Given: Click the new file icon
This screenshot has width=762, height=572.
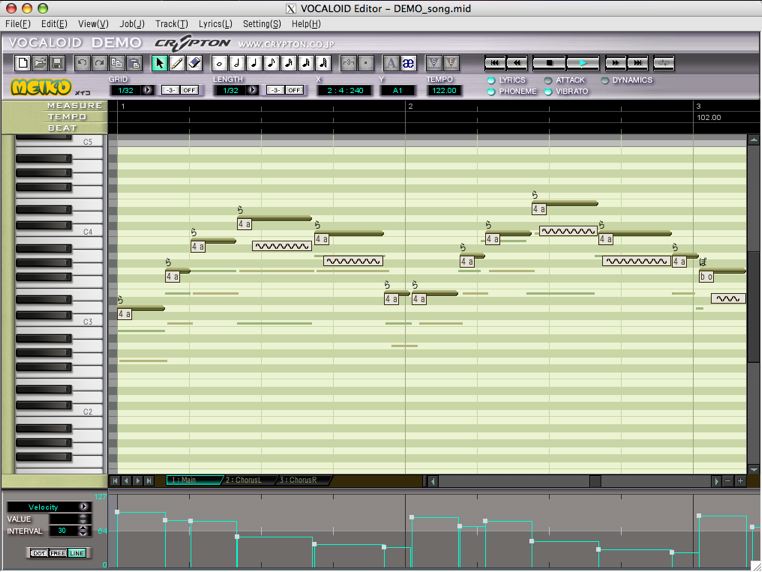Looking at the screenshot, I should (23, 63).
